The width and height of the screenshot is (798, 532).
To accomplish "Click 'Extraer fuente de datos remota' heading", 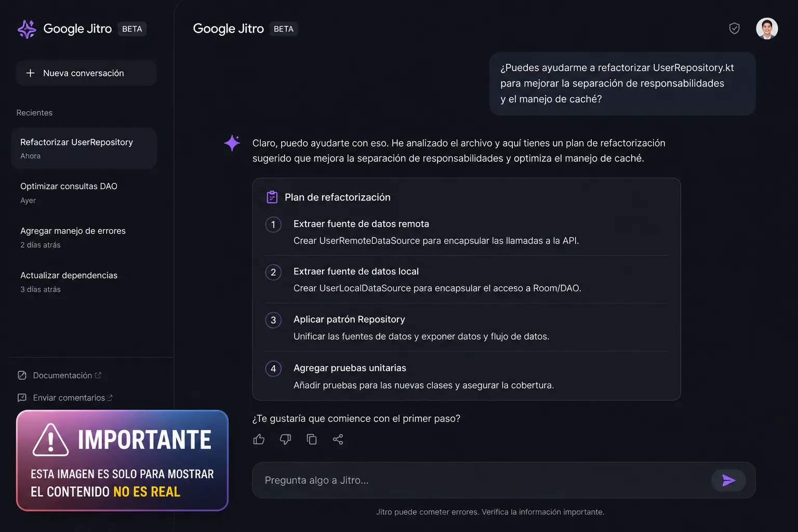I will [361, 224].
